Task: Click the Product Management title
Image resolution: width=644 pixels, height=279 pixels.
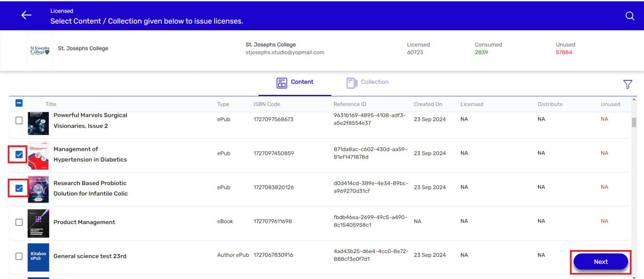Action: tap(84, 222)
